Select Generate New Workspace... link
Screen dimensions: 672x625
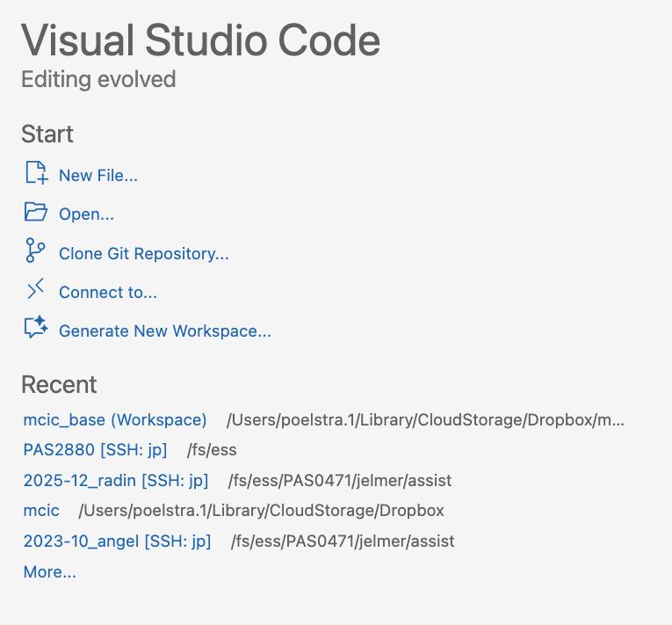click(x=165, y=331)
